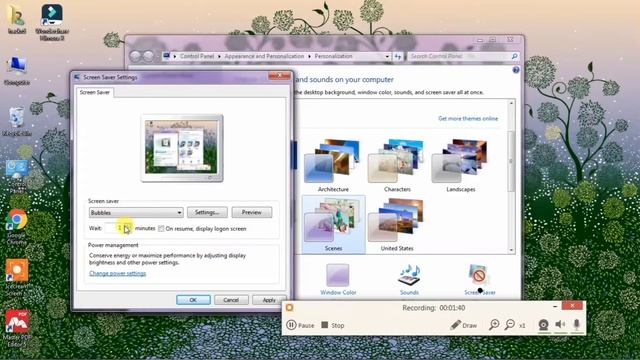Screen dimensions: 640x360
Task: Click the Window Color label text
Action: [x=338, y=292]
